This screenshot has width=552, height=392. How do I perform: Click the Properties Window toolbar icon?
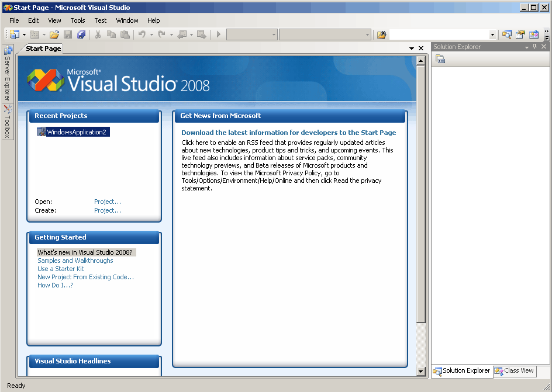coord(520,34)
